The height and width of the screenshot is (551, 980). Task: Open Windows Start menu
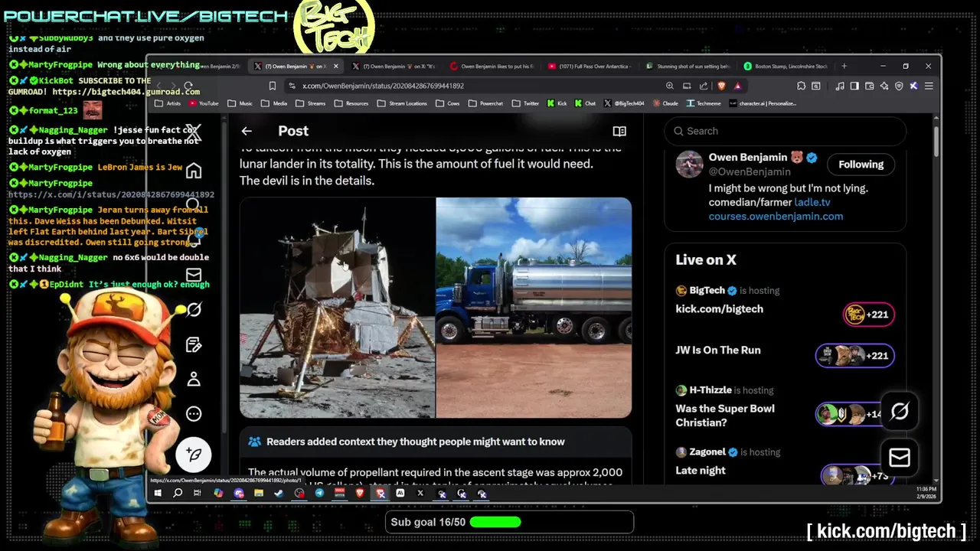coord(158,494)
